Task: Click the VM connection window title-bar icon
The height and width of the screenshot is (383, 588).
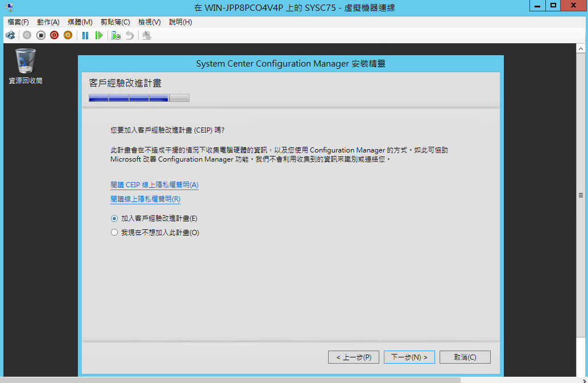Action: [x=9, y=7]
